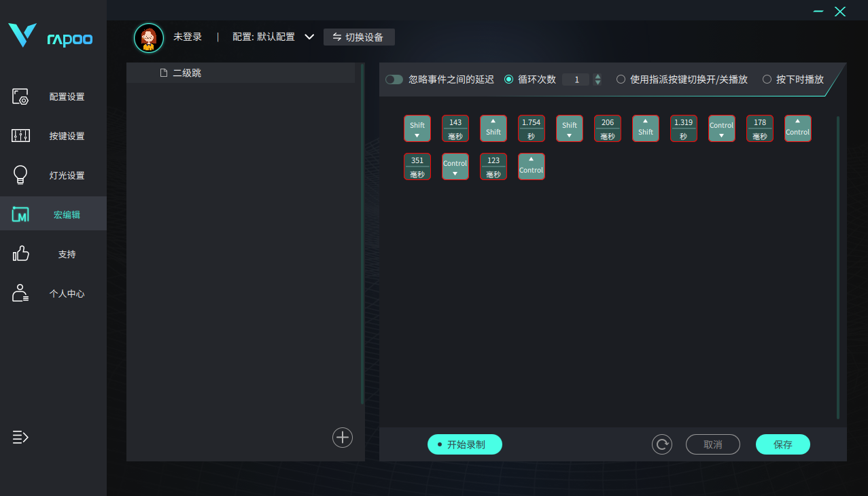The height and width of the screenshot is (496, 868).
Task: Increase loop count with up arrow
Action: (x=597, y=76)
